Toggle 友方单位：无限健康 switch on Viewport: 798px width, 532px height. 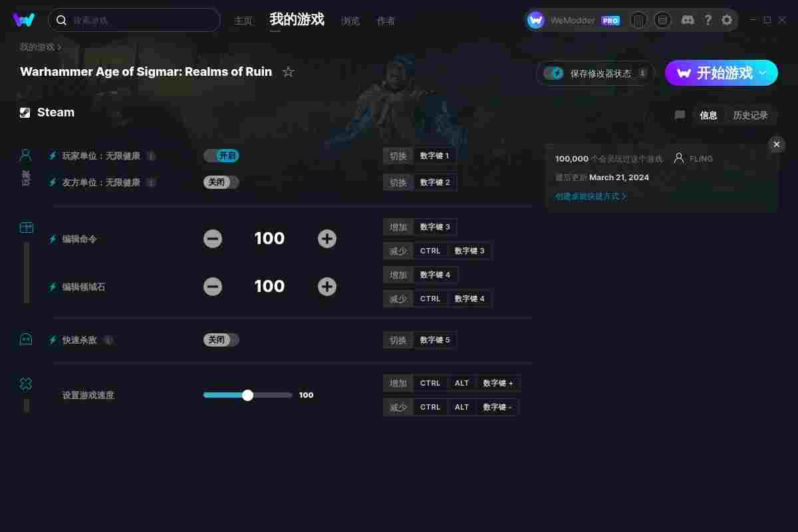pyautogui.click(x=221, y=182)
